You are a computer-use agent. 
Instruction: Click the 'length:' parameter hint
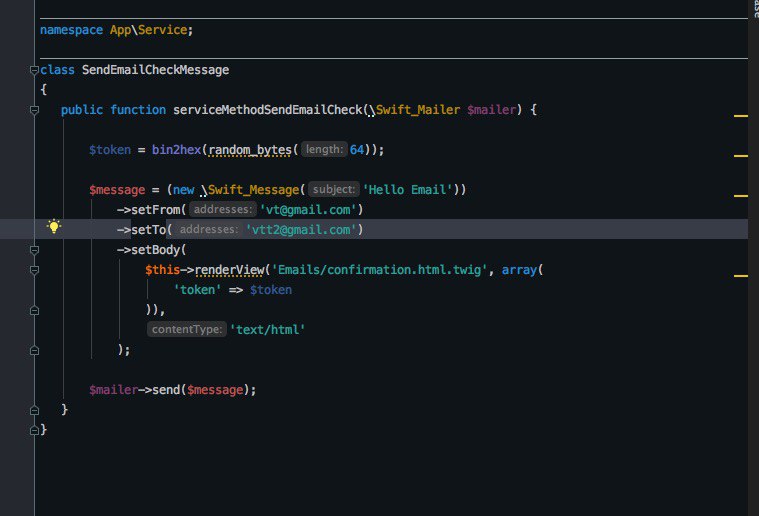click(x=324, y=150)
